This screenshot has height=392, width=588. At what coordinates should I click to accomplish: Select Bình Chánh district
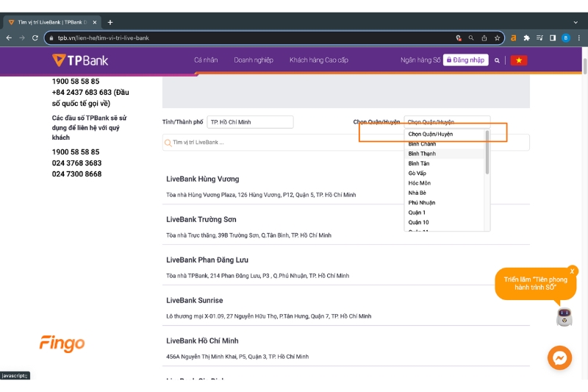click(445, 144)
